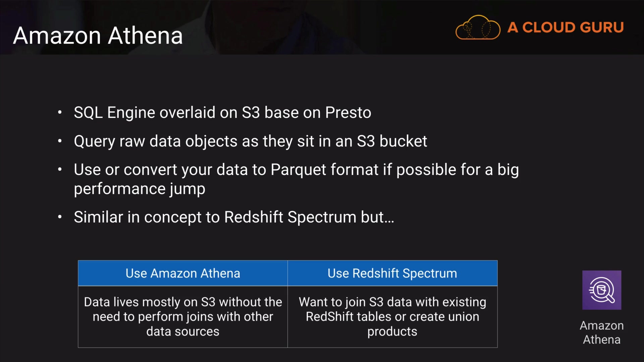Screen dimensions: 644x362
Task: Click the words 'S3 bucket' in the second bullet
Action: pyautogui.click(x=392, y=141)
